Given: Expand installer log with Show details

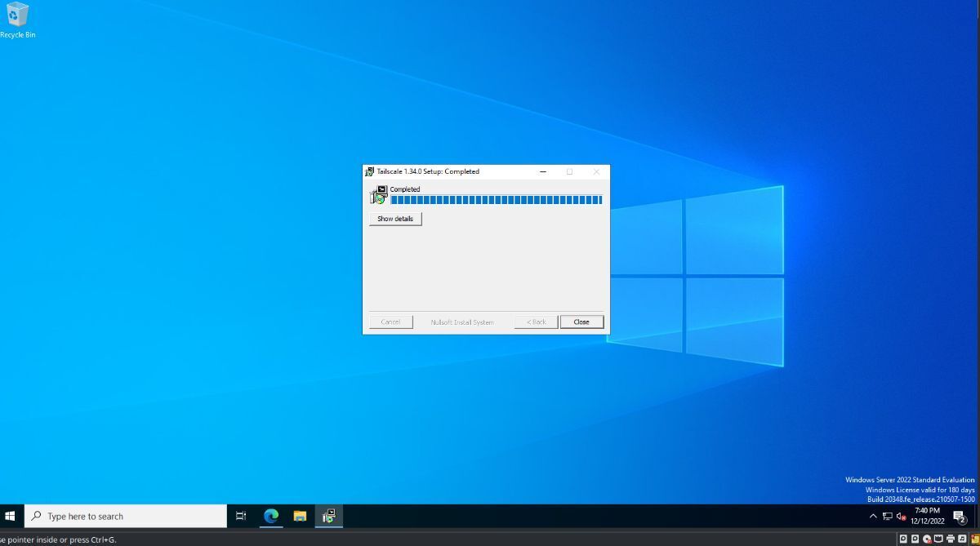Looking at the screenshot, I should click(395, 219).
